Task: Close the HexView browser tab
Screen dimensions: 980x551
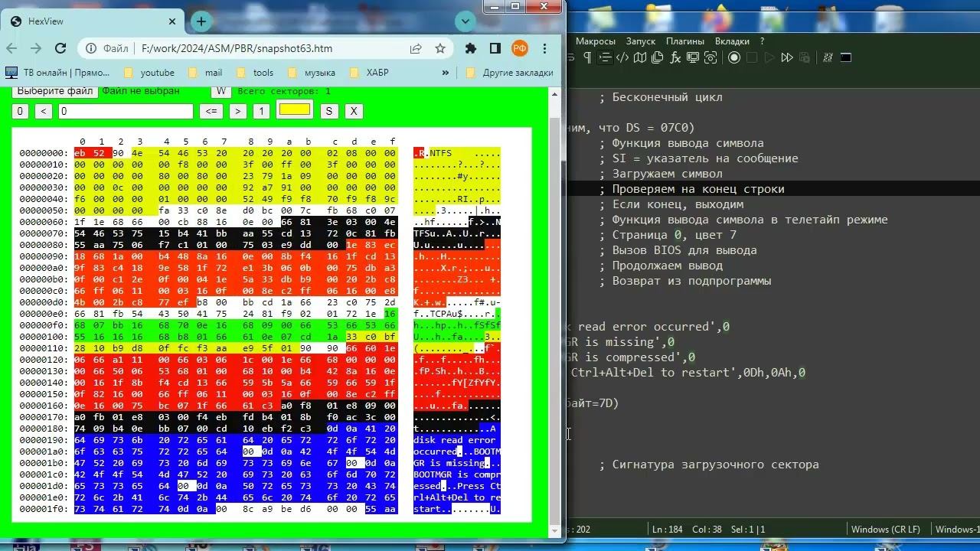Action: [173, 22]
